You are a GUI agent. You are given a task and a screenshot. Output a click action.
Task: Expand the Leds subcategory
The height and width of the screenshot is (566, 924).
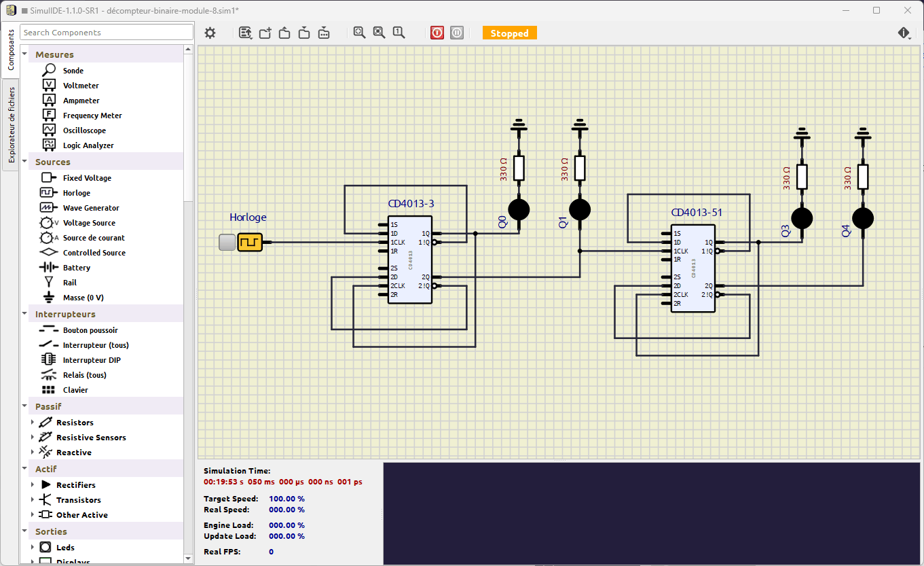click(x=32, y=548)
